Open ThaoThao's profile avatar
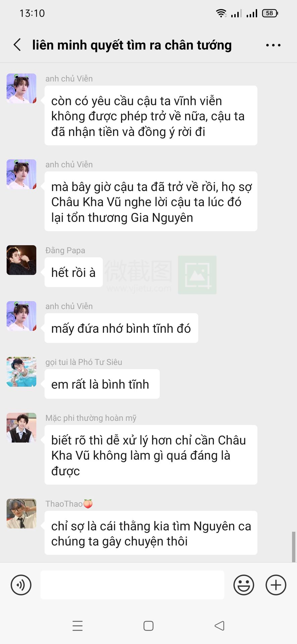 click(x=21, y=514)
